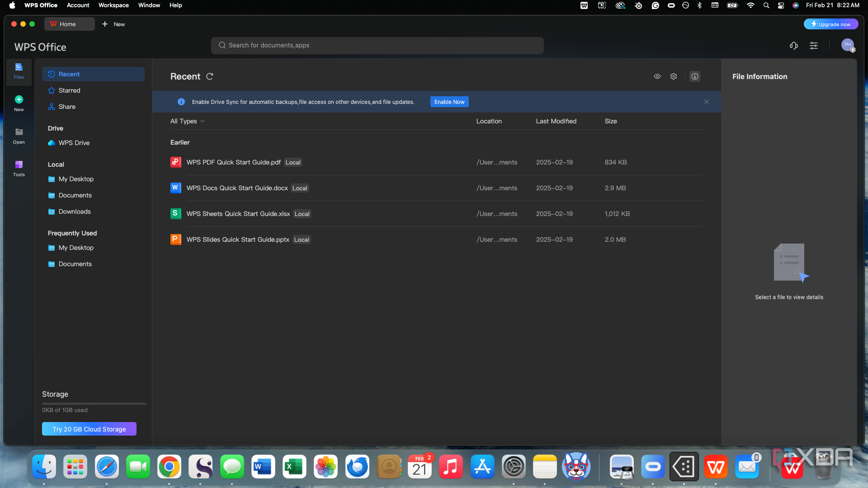Click the Search for documents, apps field
This screenshot has height=488, width=868.
coord(377,45)
